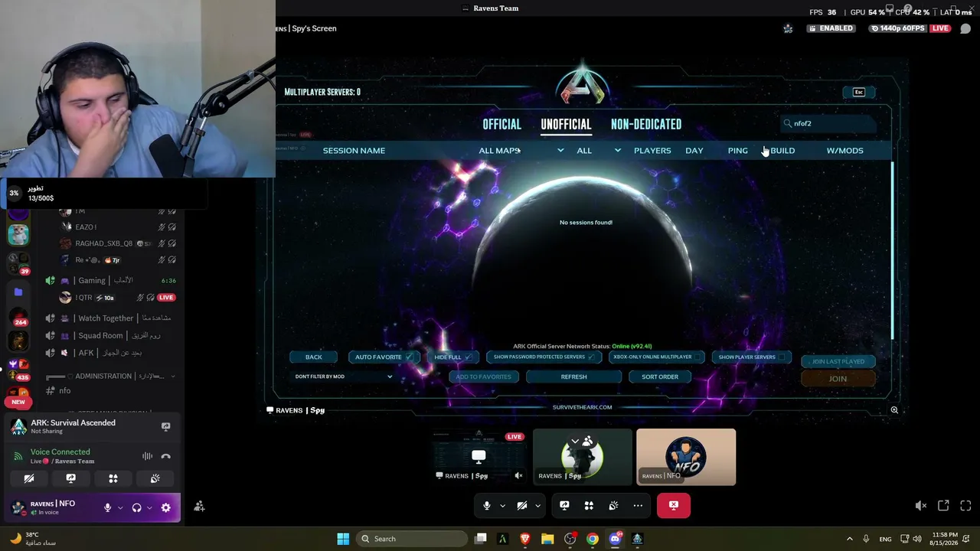
Task: Mute the stream volume speaker icon
Action: (x=921, y=506)
